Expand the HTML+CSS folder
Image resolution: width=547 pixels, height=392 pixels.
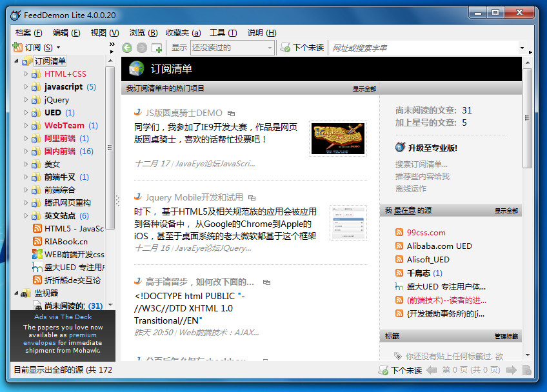click(26, 74)
